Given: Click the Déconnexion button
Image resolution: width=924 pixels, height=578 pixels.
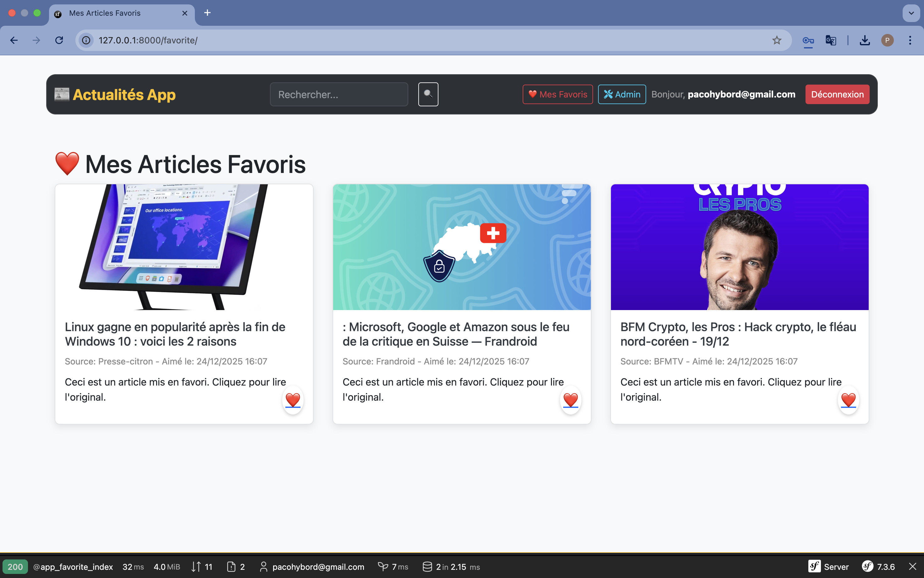Looking at the screenshot, I should pos(837,94).
